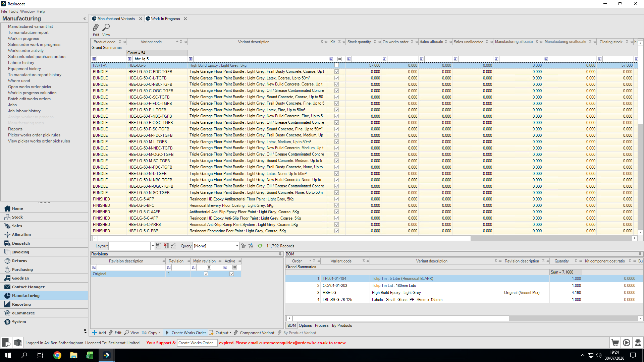The width and height of the screenshot is (644, 362).
Task: Pin the Revisions panel
Action: click(280, 254)
